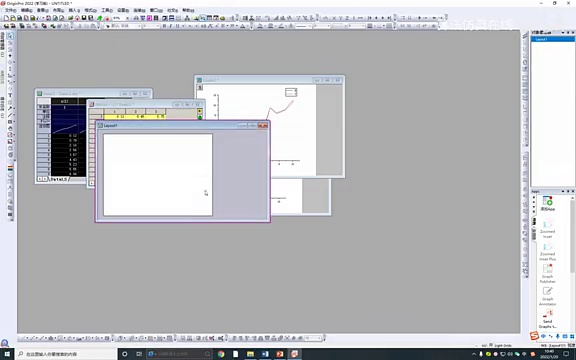The width and height of the screenshot is (576, 360).
Task: Open Task View on taskbar
Action: click(139, 354)
